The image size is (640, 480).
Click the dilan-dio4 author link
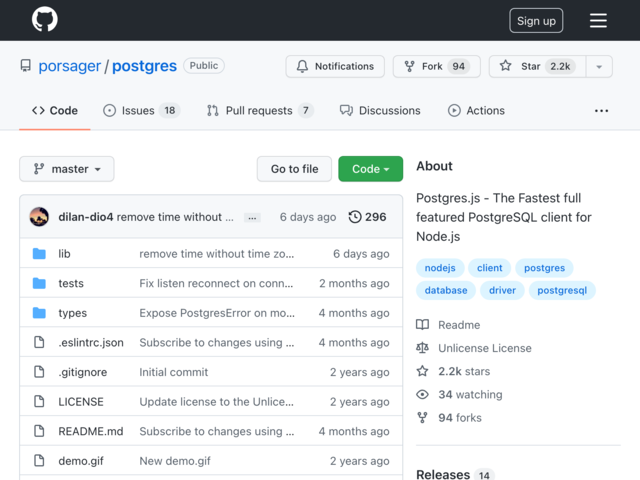pyautogui.click(x=86, y=217)
